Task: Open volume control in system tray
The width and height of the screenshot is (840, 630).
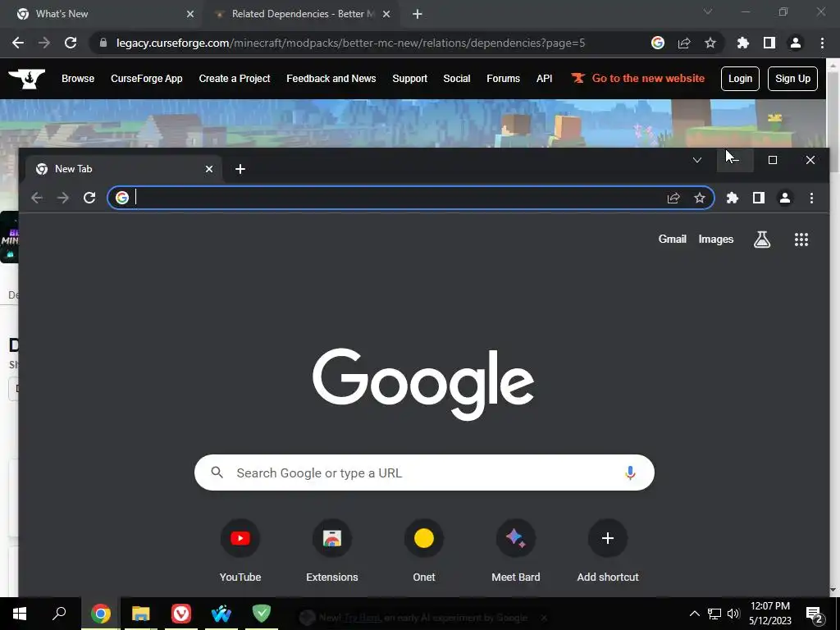Action: point(733,614)
